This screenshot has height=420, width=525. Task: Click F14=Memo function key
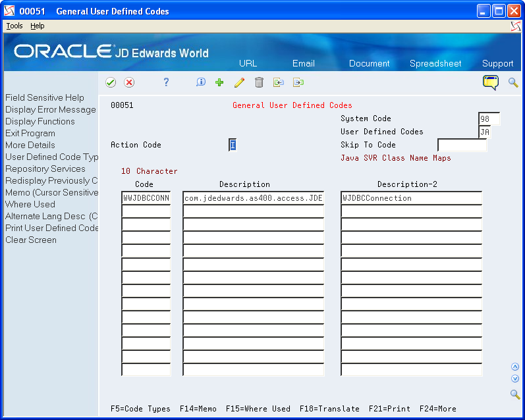[198, 409]
